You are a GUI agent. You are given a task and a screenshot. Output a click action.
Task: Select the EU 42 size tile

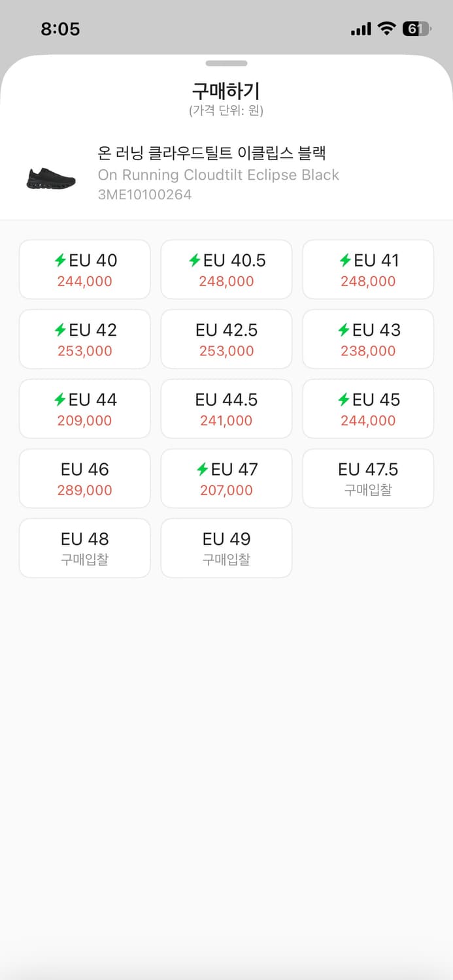pyautogui.click(x=85, y=339)
